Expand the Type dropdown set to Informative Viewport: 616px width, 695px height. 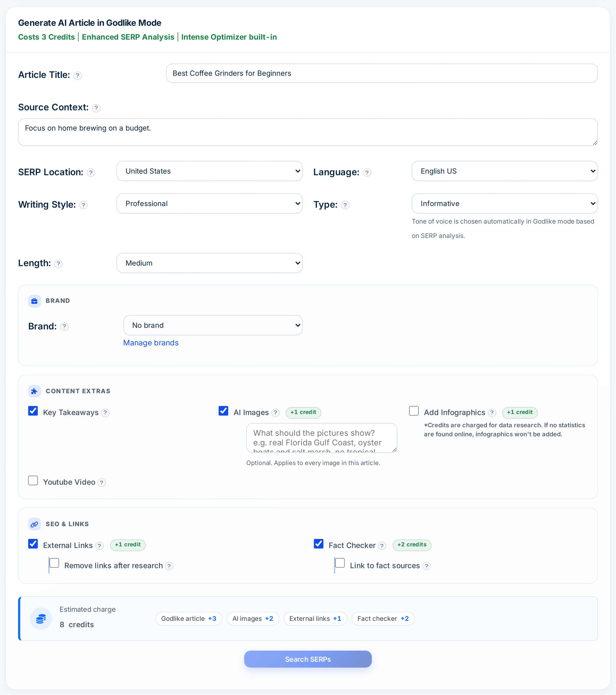505,204
